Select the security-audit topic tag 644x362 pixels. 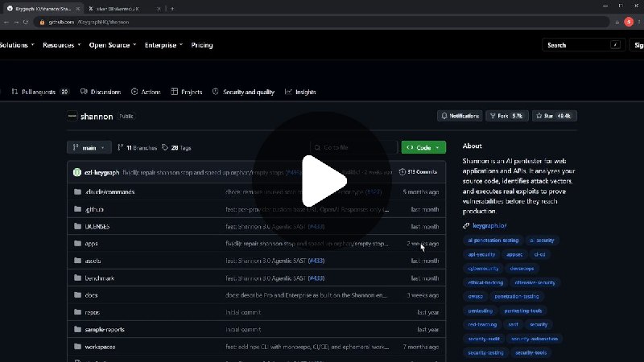tap(484, 339)
